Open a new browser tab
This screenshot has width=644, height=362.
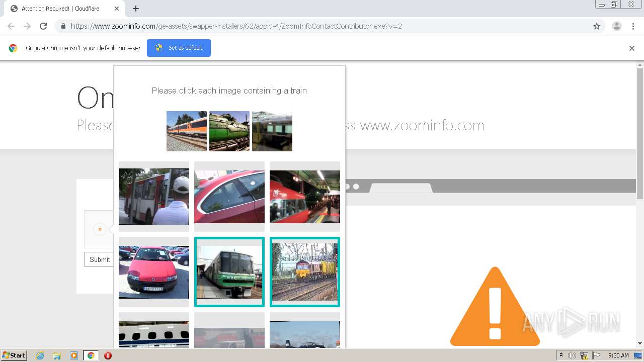tap(136, 9)
